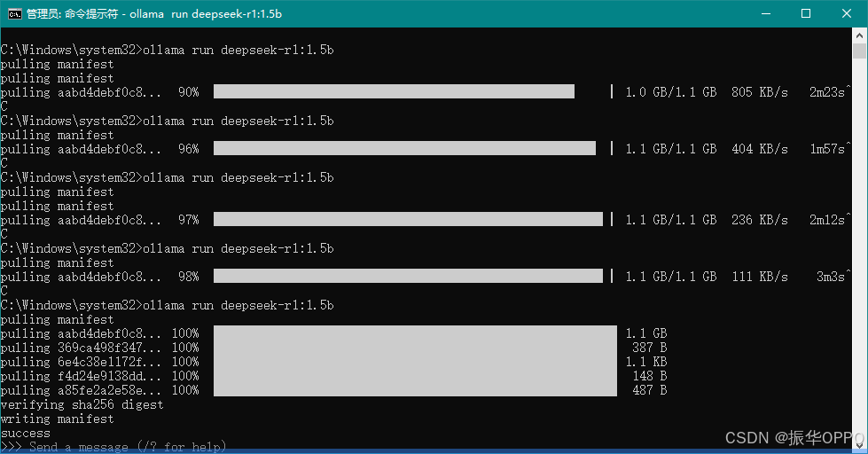This screenshot has width=868, height=454.
Task: Click the 96% download progress bar
Action: [x=404, y=148]
